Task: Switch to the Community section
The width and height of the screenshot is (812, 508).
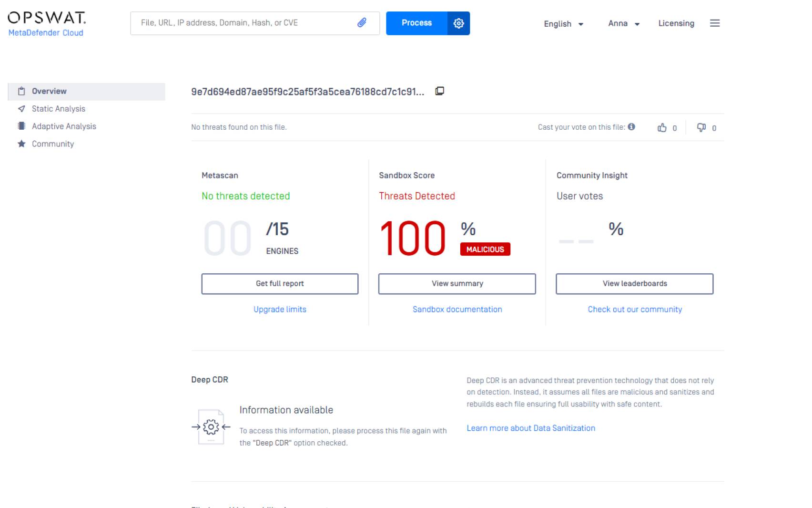Action: [52, 144]
